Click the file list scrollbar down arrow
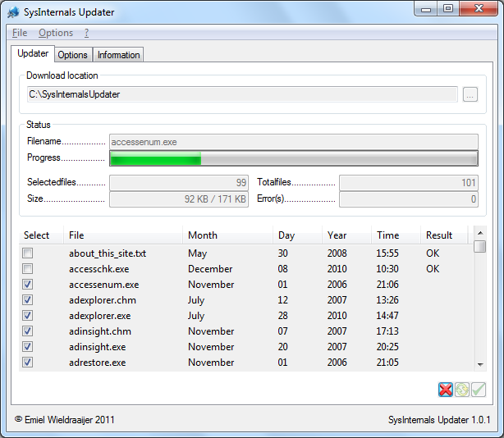This screenshot has width=504, height=438. click(480, 365)
